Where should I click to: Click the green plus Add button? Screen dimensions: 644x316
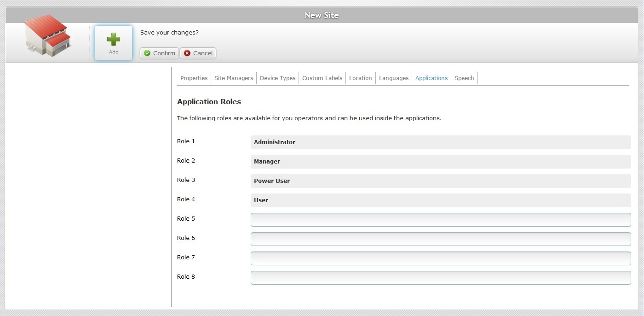(114, 43)
